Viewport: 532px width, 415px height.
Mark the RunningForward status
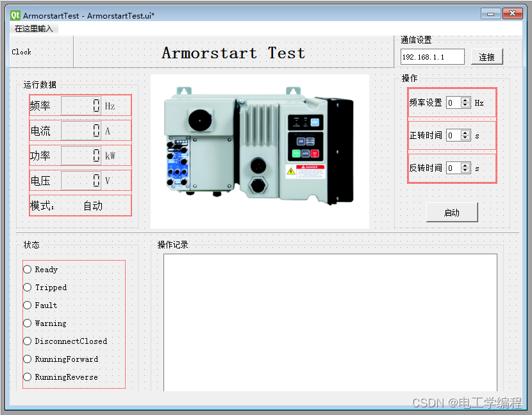coord(27,359)
